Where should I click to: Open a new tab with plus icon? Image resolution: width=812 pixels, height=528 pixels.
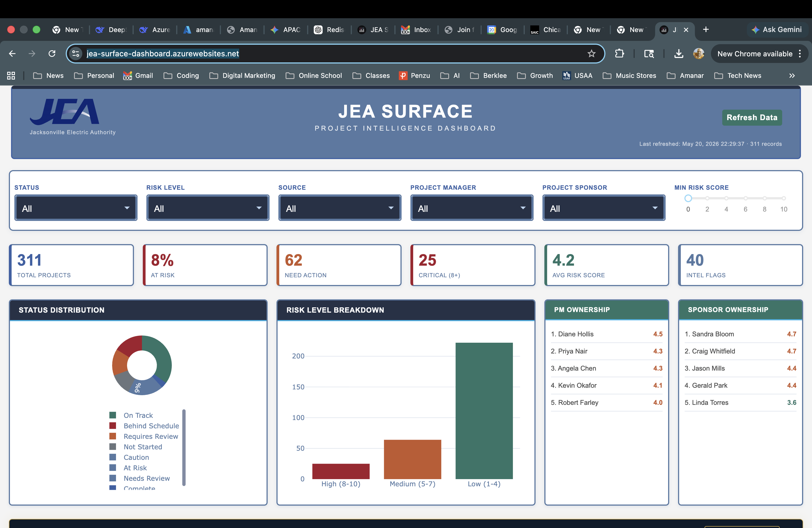706,30
